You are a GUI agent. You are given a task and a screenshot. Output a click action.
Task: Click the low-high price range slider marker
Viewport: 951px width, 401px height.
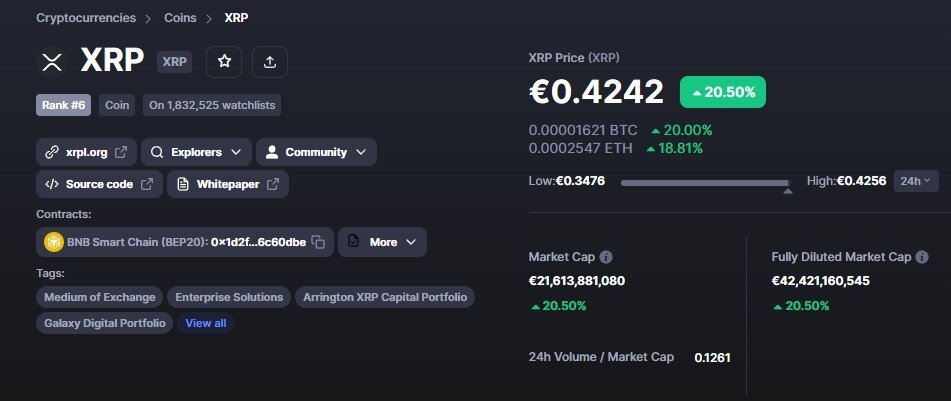pos(787,191)
